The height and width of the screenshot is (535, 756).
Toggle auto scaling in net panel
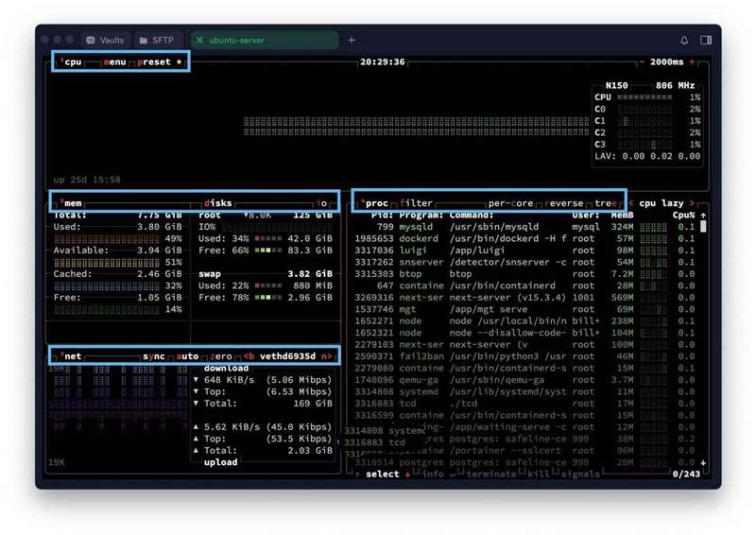point(190,356)
